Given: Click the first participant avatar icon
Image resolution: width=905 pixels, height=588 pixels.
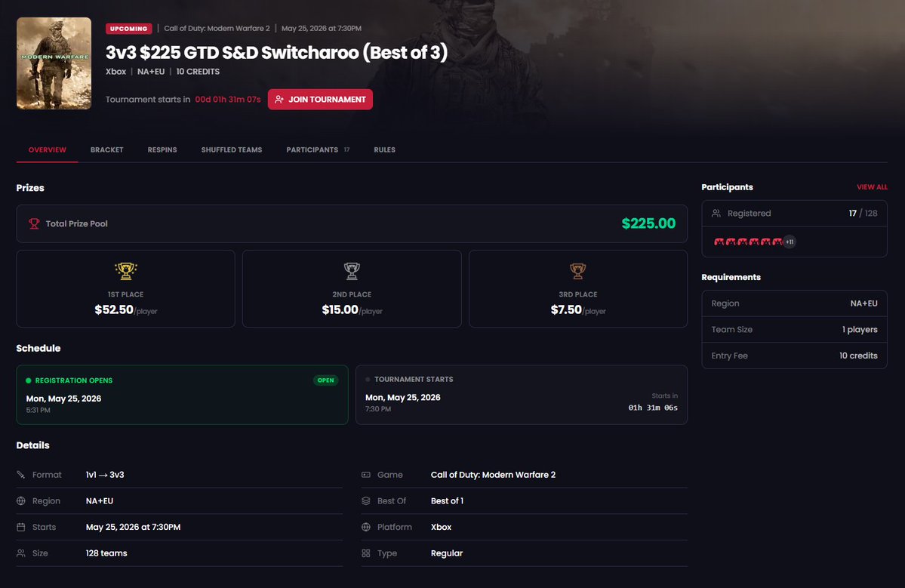Looking at the screenshot, I should (x=719, y=242).
